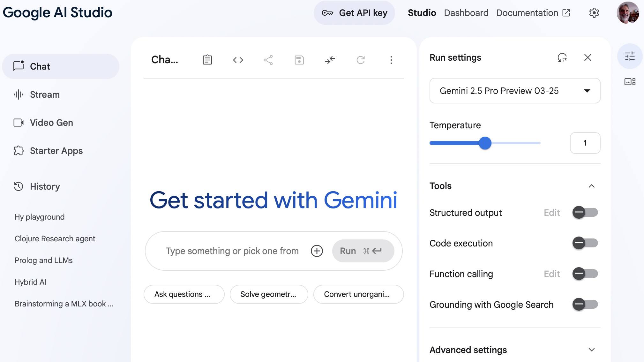Open the Documentation page
Viewport: 644px width, 362px height.
[x=527, y=13]
